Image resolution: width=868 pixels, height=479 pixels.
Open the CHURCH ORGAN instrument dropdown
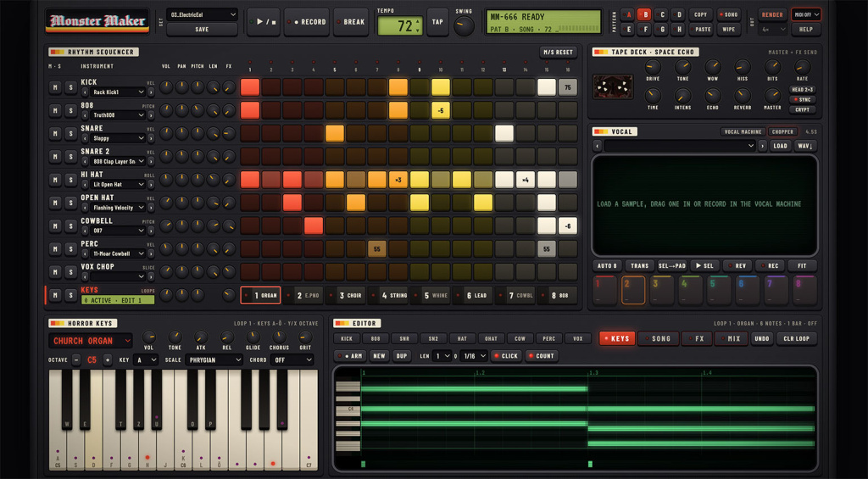point(91,341)
